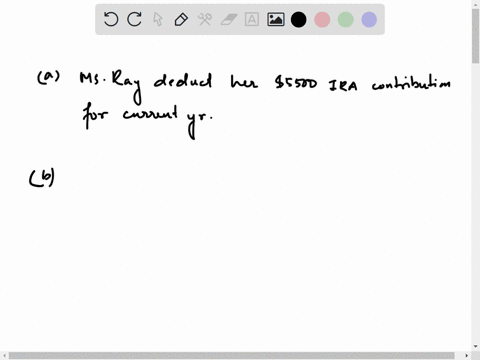Choose the pen drawing tool
Image resolution: width=480 pixels, height=360 pixels.
click(x=181, y=19)
